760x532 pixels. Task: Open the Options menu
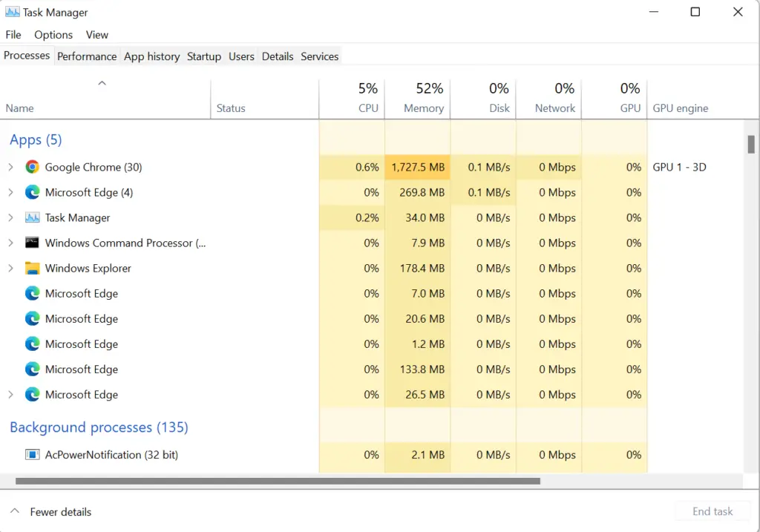53,35
